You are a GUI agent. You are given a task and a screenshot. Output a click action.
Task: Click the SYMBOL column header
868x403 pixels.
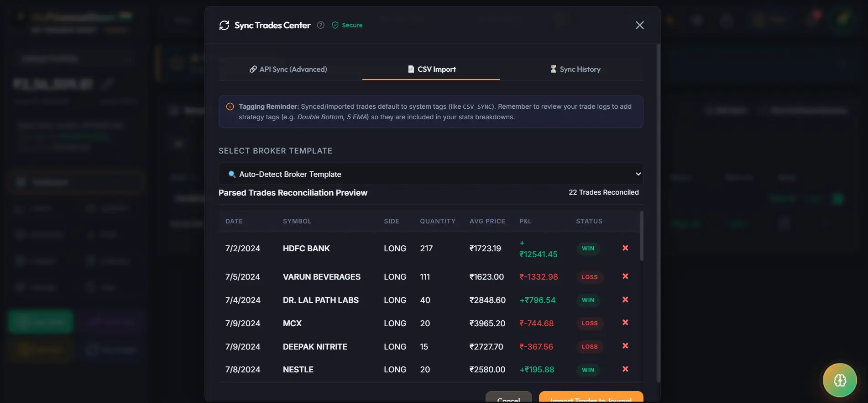point(297,221)
